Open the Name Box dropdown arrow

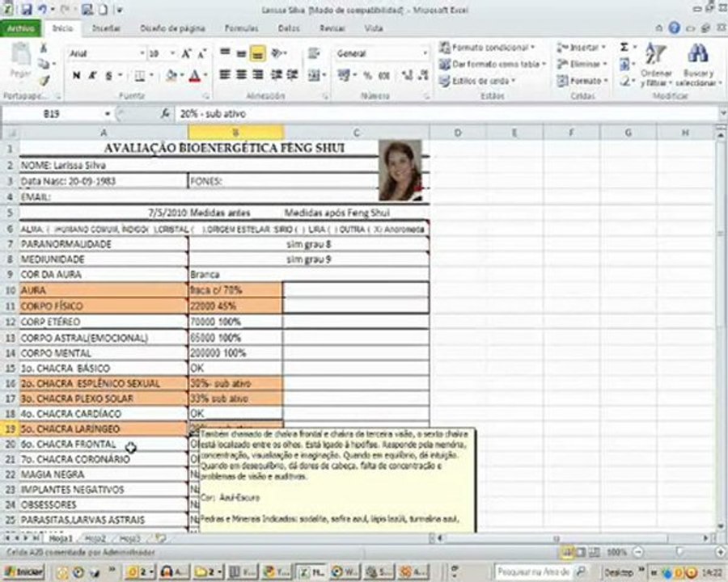click(108, 114)
